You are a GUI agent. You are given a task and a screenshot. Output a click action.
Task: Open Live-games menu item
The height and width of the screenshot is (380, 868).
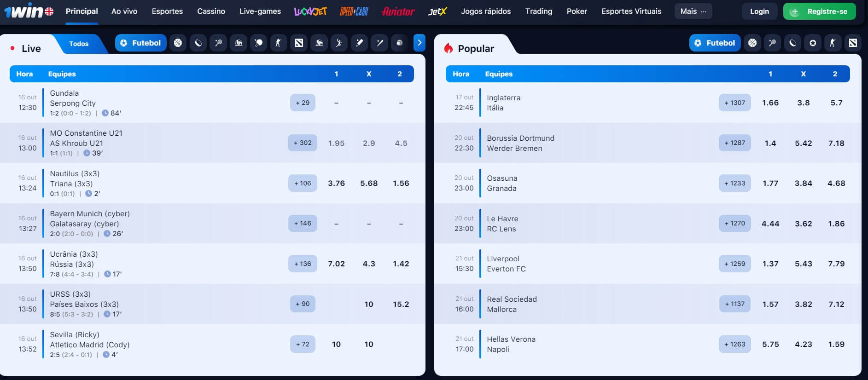(260, 11)
